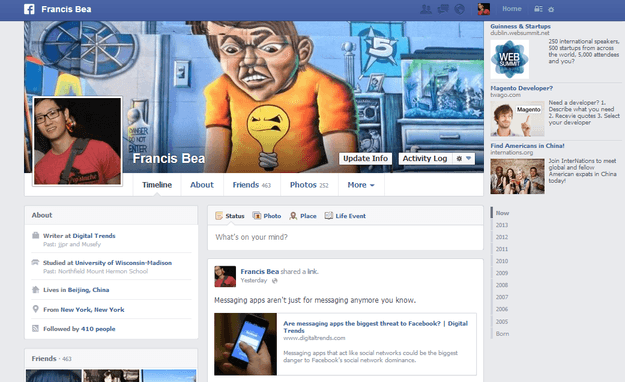Click the shared a link text

coord(300,272)
